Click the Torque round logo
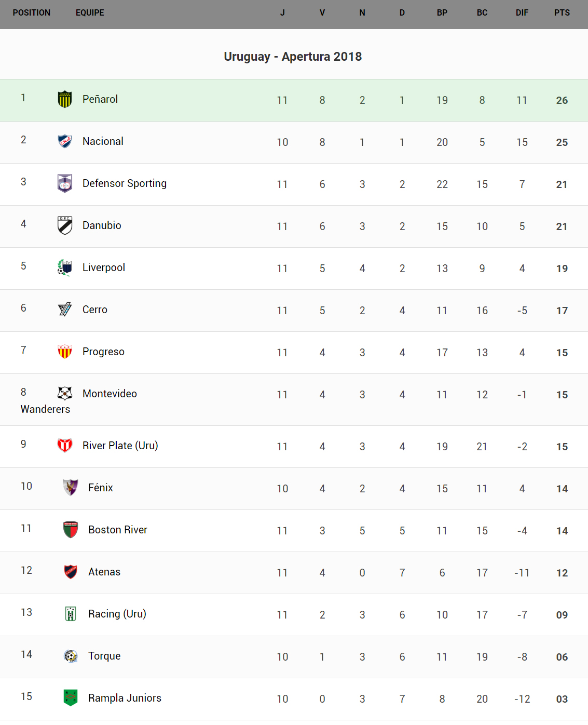This screenshot has height=725, width=588. 71,656
